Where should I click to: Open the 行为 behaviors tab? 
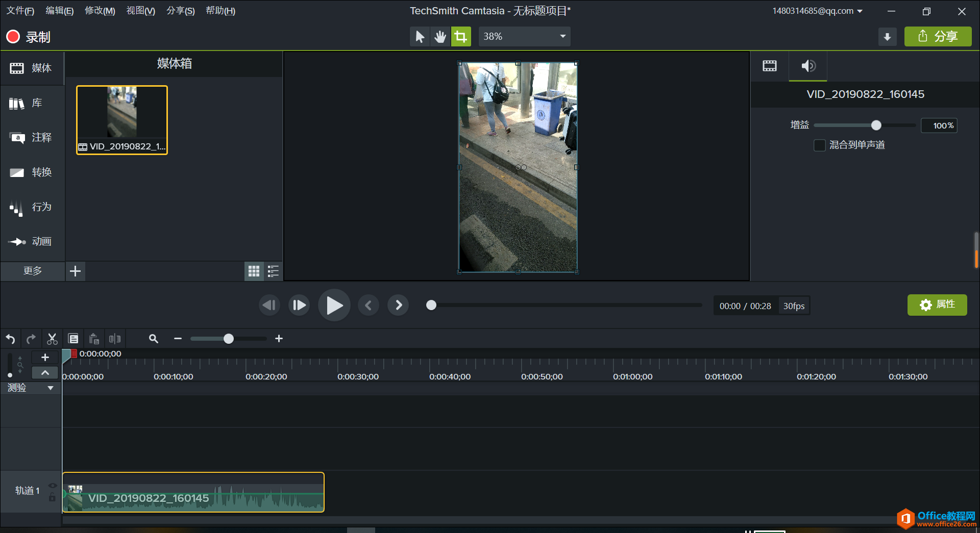coord(32,207)
